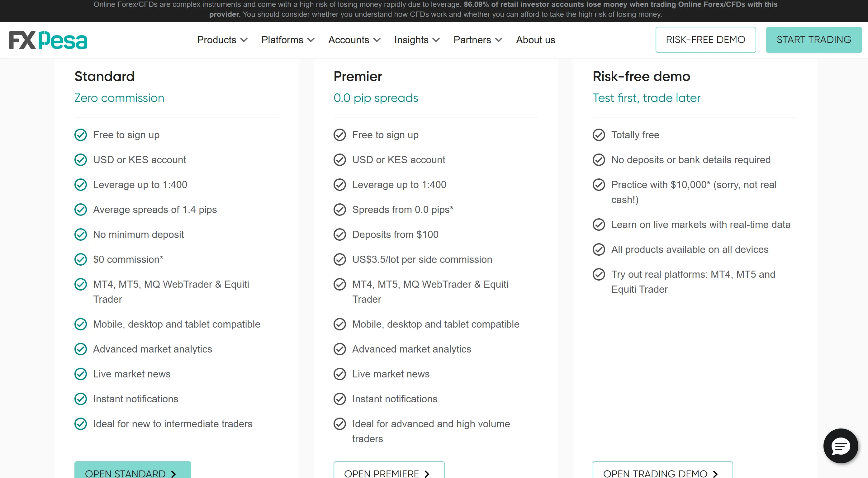
Task: Expand the Products menu chevron
Action: (244, 40)
